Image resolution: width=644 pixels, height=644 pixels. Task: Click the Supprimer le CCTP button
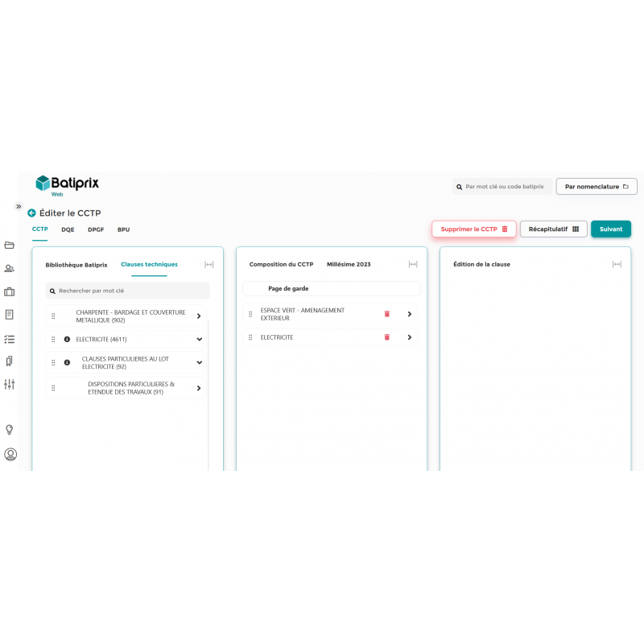click(473, 229)
